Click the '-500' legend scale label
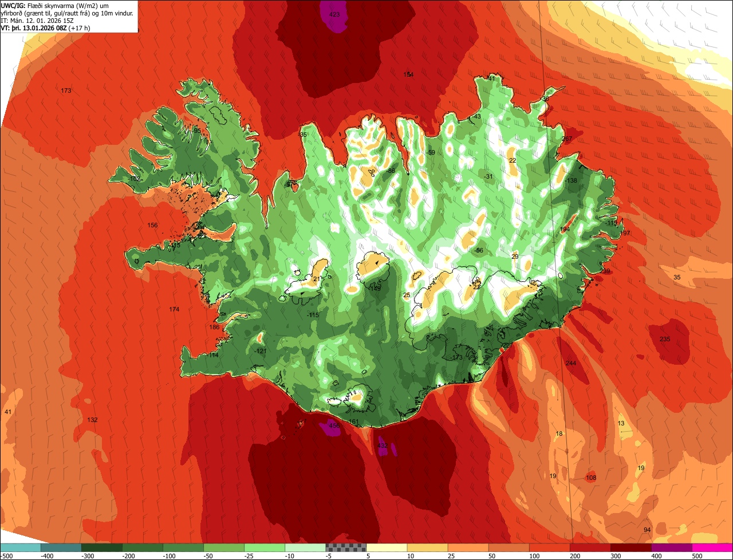The image size is (733, 560). (7, 556)
